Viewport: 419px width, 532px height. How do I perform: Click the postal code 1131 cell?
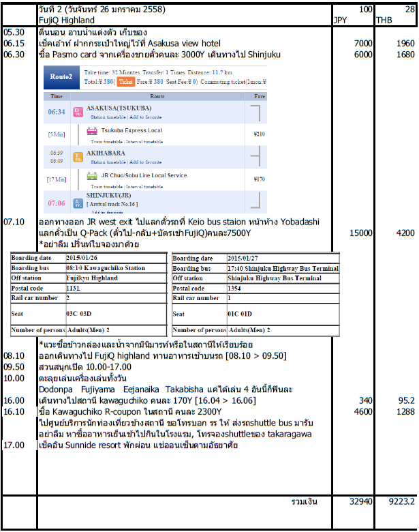point(117,289)
